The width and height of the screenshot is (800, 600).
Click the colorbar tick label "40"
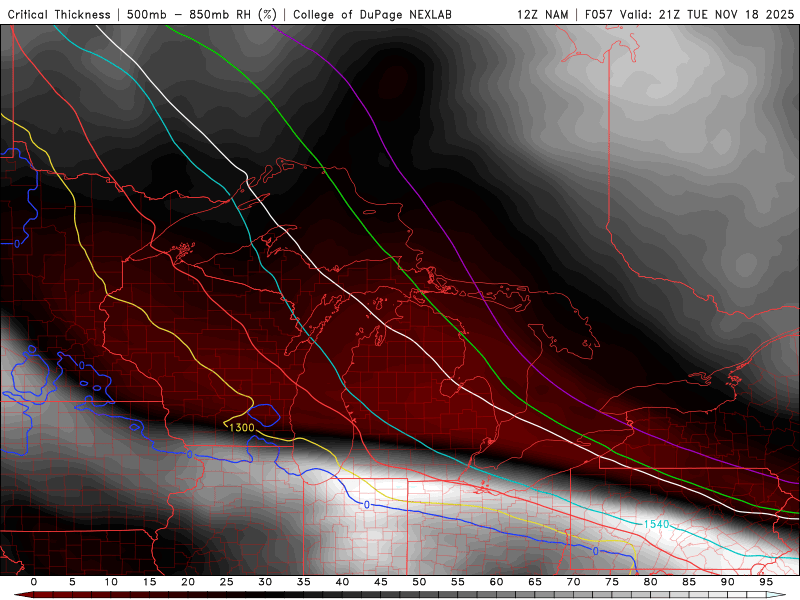(x=342, y=582)
